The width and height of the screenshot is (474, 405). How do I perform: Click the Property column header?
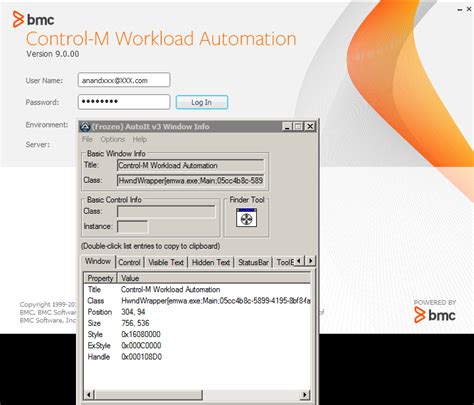pyautogui.click(x=100, y=278)
